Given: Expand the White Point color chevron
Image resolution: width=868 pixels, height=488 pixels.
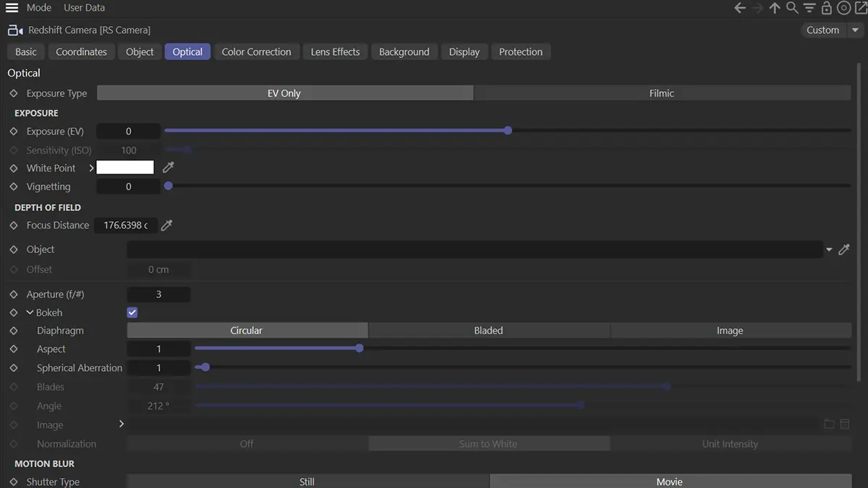Looking at the screenshot, I should (92, 168).
